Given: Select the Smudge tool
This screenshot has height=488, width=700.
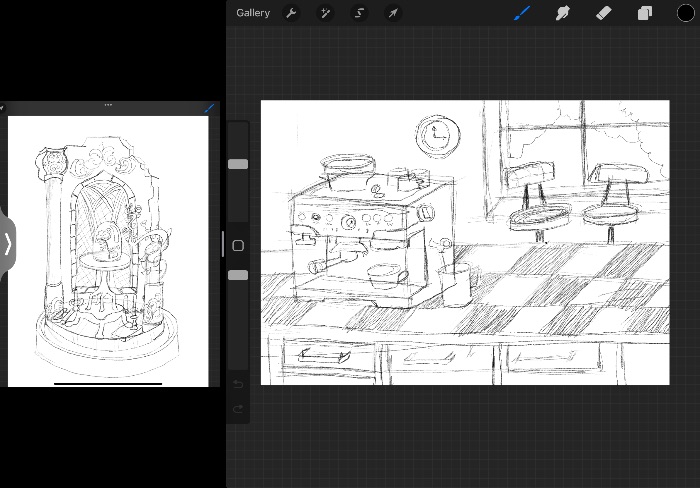Looking at the screenshot, I should 562,13.
